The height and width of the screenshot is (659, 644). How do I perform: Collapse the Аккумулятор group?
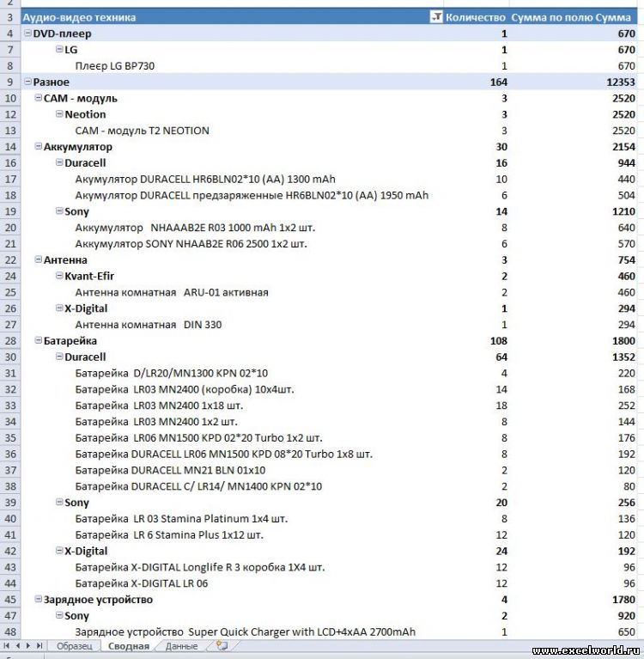click(x=39, y=146)
